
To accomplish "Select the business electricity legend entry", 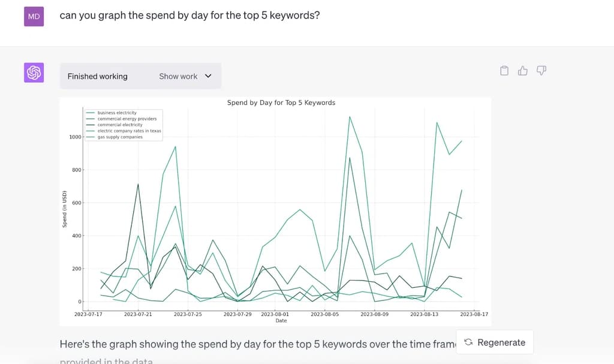I will pos(117,112).
